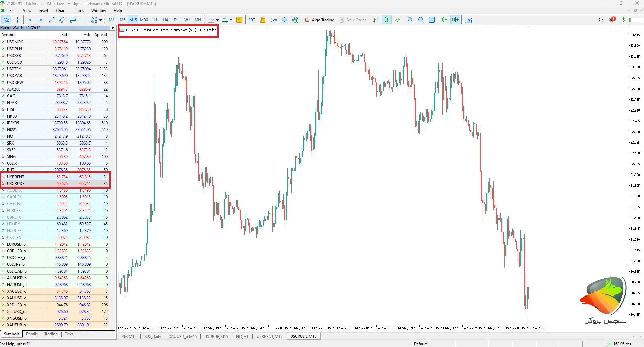Zoom in on the chart

[x=410, y=20]
